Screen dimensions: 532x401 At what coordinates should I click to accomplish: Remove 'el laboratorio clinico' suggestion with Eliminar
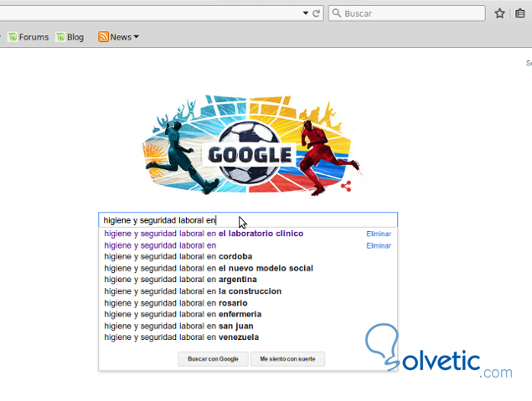click(379, 234)
